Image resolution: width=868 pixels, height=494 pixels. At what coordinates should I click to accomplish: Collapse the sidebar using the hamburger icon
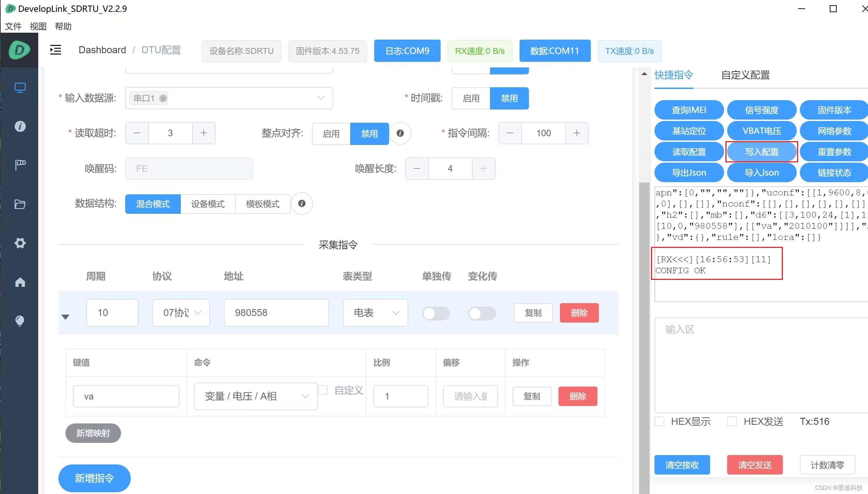[55, 50]
